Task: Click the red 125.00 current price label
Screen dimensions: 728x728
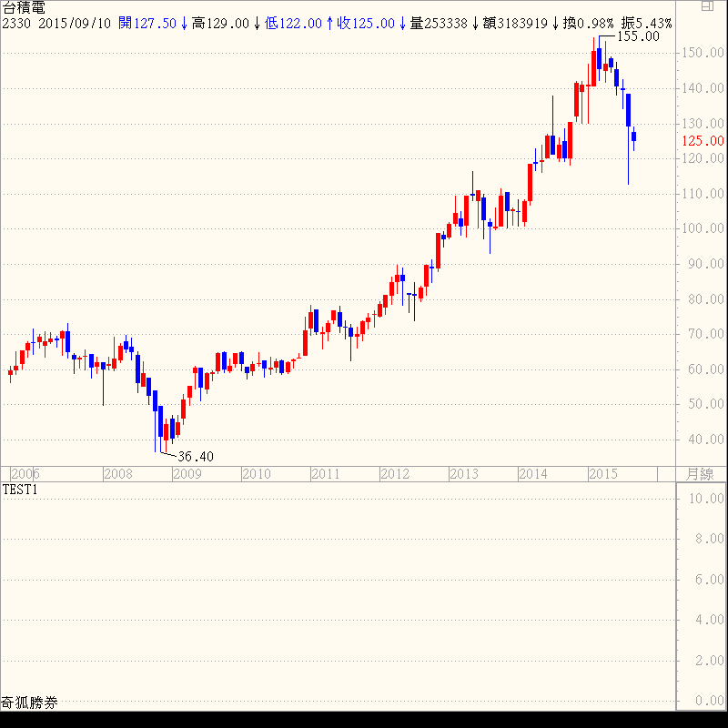Action: [x=703, y=141]
